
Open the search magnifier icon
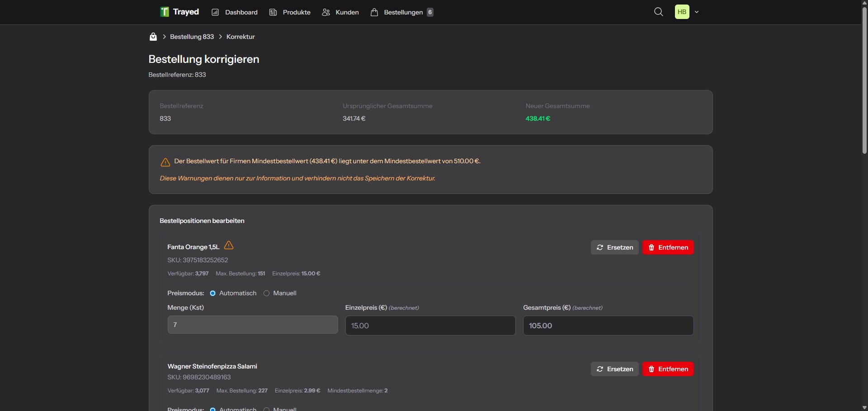coord(658,12)
